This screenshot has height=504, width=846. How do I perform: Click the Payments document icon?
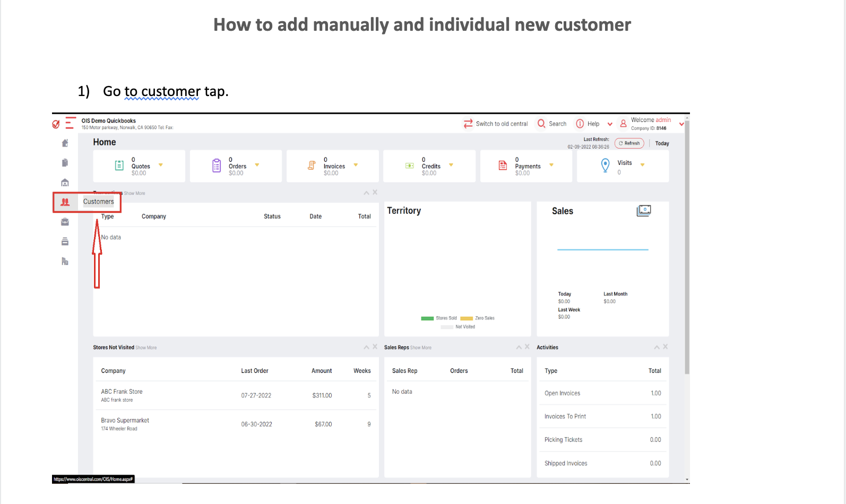[x=503, y=166]
